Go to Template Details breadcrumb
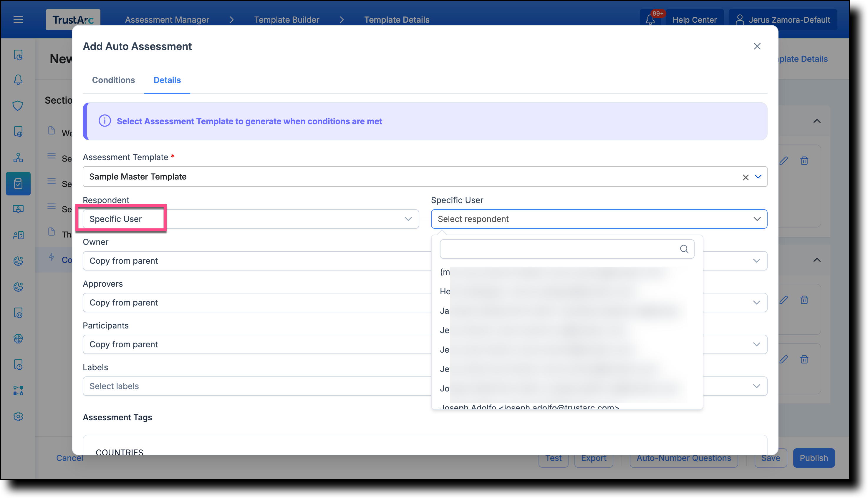This screenshot has height=498, width=868. tap(396, 19)
